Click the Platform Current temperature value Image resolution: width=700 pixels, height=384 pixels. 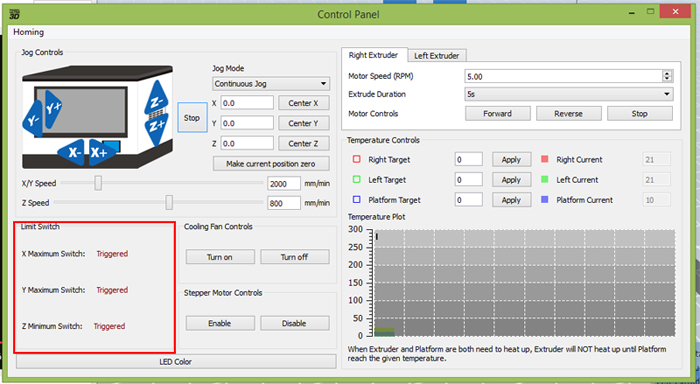click(657, 200)
